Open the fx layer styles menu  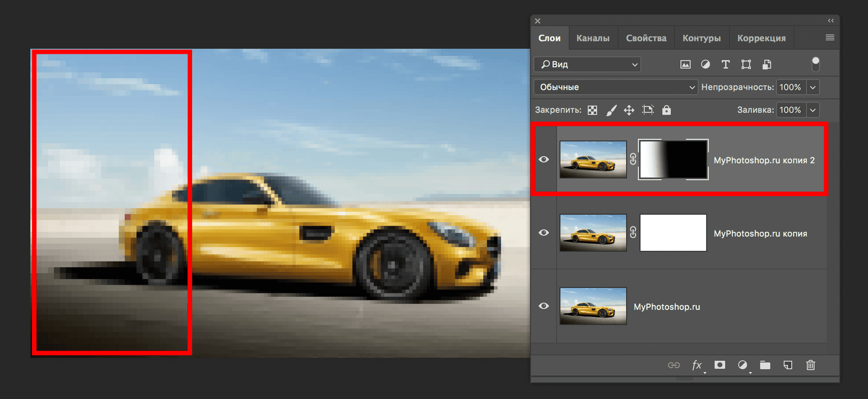click(697, 365)
